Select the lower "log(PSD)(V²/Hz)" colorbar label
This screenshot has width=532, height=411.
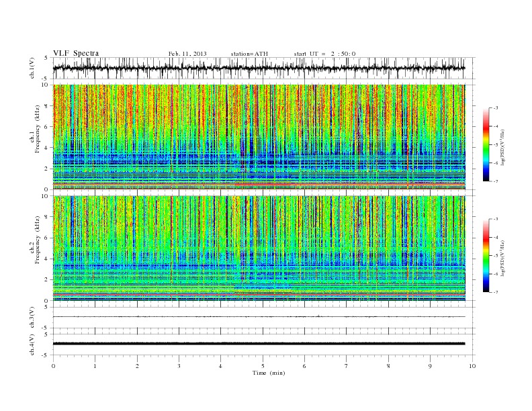[x=503, y=257]
